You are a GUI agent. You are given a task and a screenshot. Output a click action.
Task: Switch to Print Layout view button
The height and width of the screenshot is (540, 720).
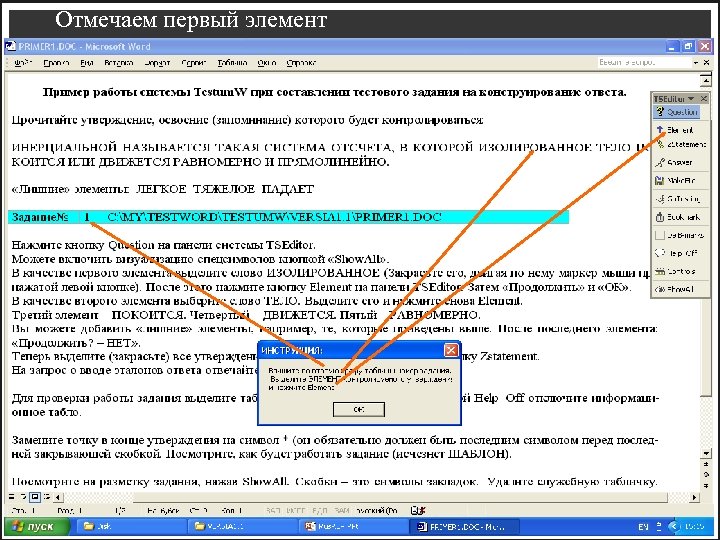coord(34,497)
